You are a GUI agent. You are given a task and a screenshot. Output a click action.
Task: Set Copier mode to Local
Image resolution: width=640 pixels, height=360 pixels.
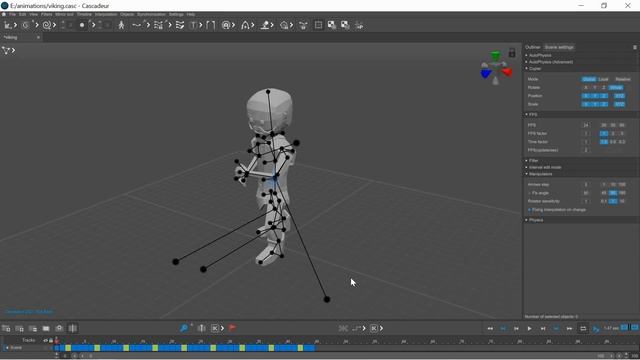click(x=603, y=79)
